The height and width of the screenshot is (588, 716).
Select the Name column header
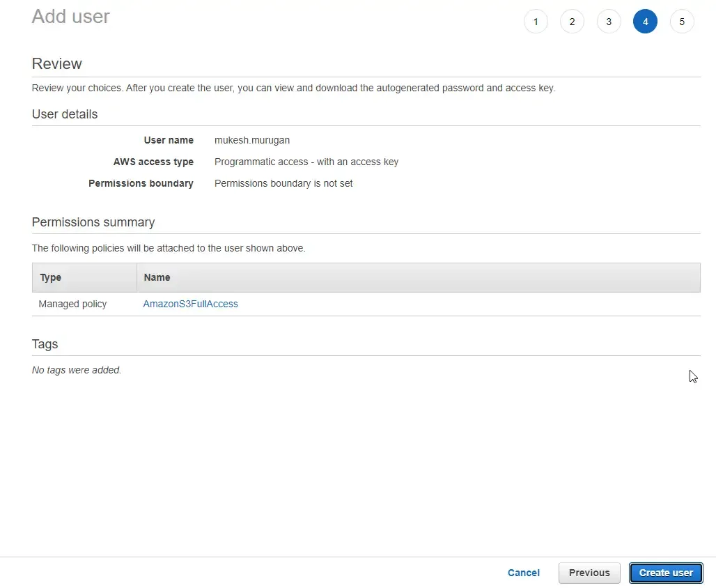click(157, 277)
